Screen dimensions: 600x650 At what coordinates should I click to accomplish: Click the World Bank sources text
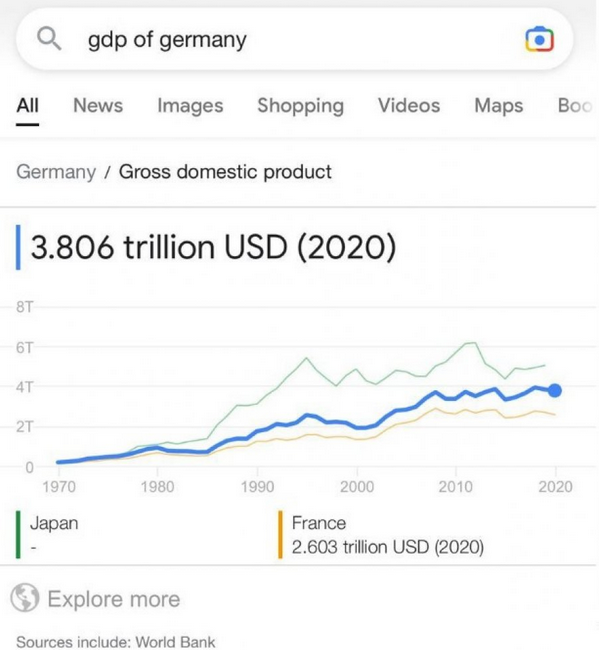click(115, 641)
